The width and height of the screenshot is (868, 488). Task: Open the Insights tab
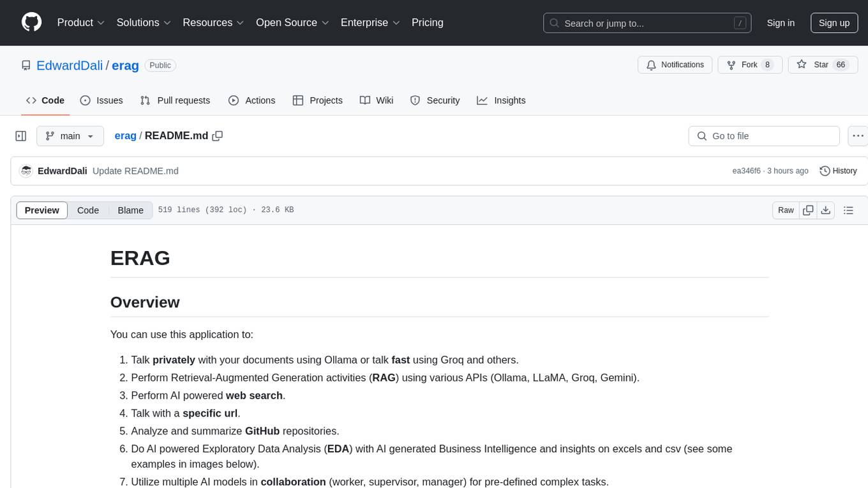pos(501,100)
